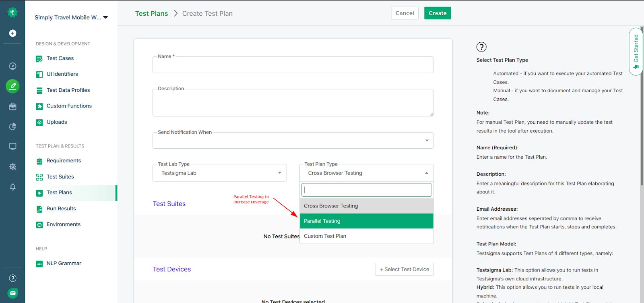This screenshot has height=303, width=644.
Task: Go back to Test Plans breadcrumb link
Action: click(151, 13)
